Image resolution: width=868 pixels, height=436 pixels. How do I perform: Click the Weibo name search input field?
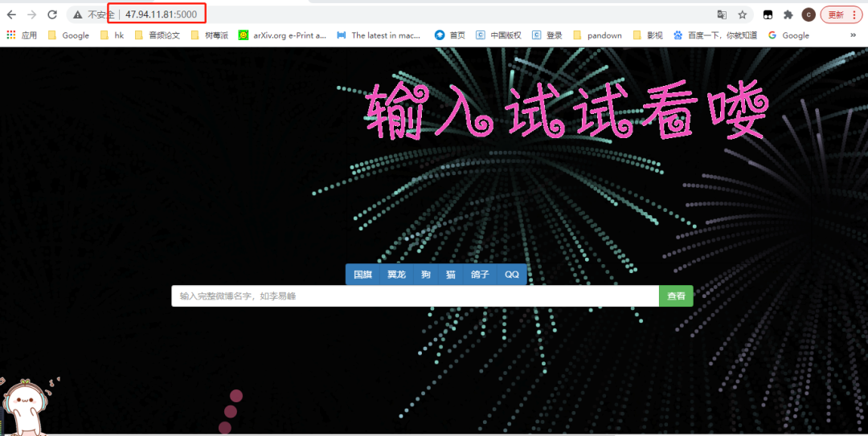(x=416, y=296)
